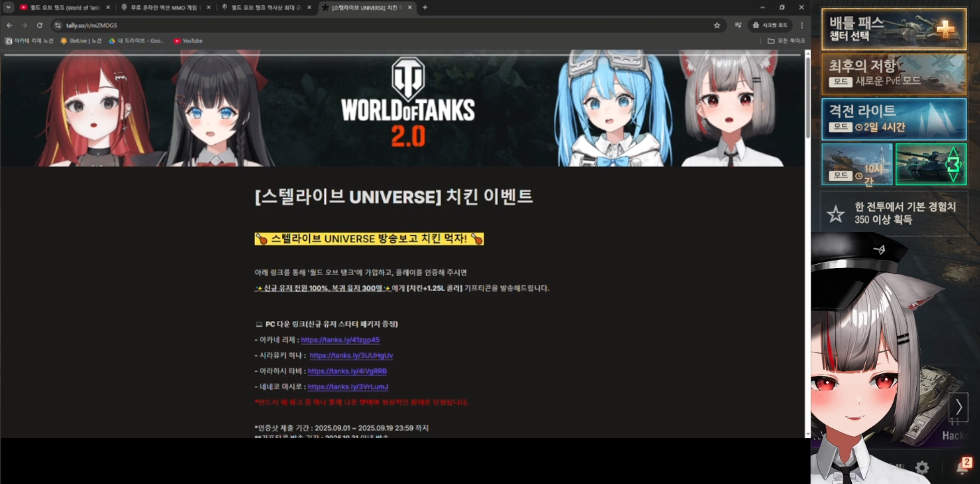
Task: Open the 모든 북마크 folder
Action: (x=786, y=41)
